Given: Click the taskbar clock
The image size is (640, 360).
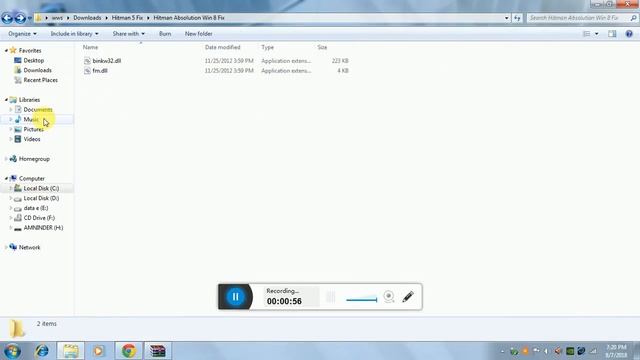Looking at the screenshot, I should 616,351.
